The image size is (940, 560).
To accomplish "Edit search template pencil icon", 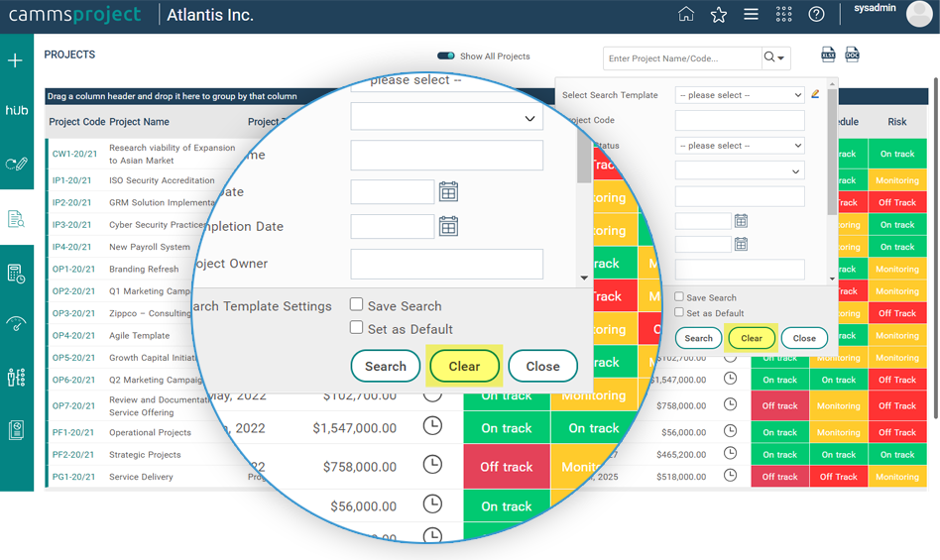I will [x=815, y=94].
